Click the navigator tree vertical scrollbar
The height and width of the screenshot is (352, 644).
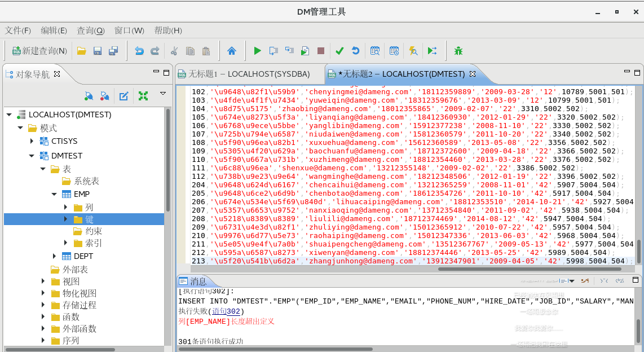167,160
